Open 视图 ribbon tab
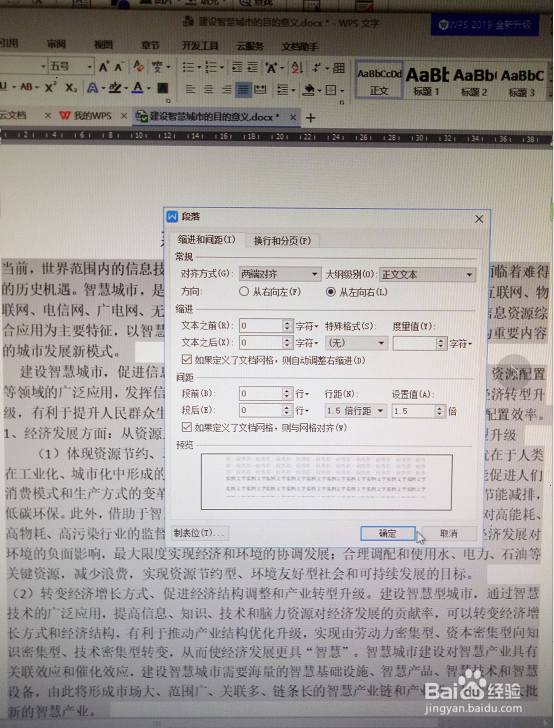Viewport: 554px width, 728px height. click(x=103, y=45)
